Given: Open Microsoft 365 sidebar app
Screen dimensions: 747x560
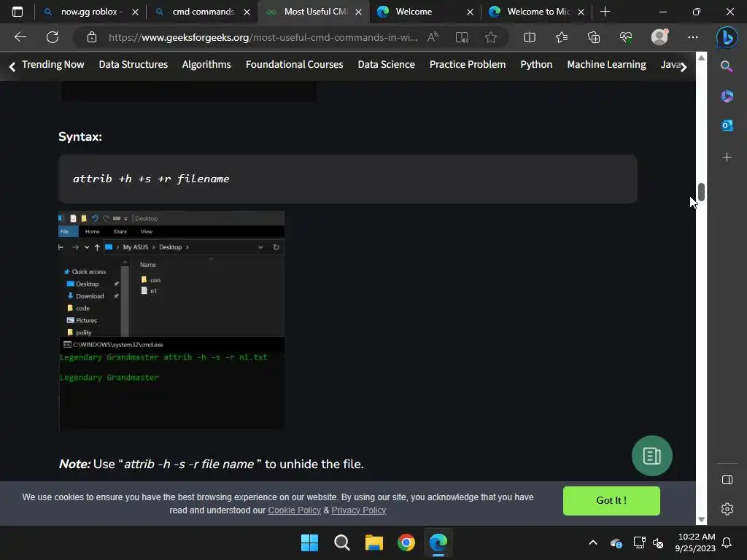Looking at the screenshot, I should (x=727, y=96).
